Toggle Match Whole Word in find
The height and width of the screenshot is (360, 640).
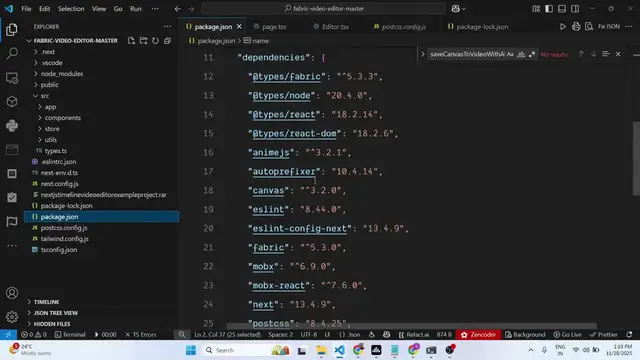point(521,54)
